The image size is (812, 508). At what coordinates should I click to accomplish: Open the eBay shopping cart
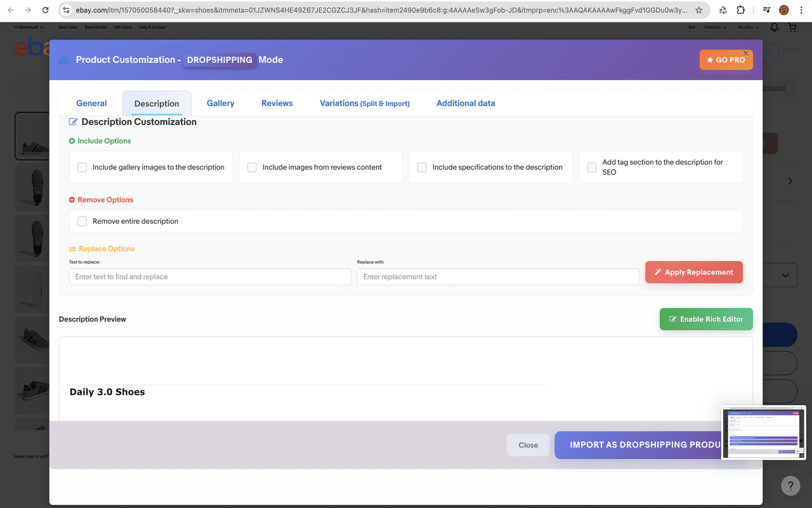[792, 27]
